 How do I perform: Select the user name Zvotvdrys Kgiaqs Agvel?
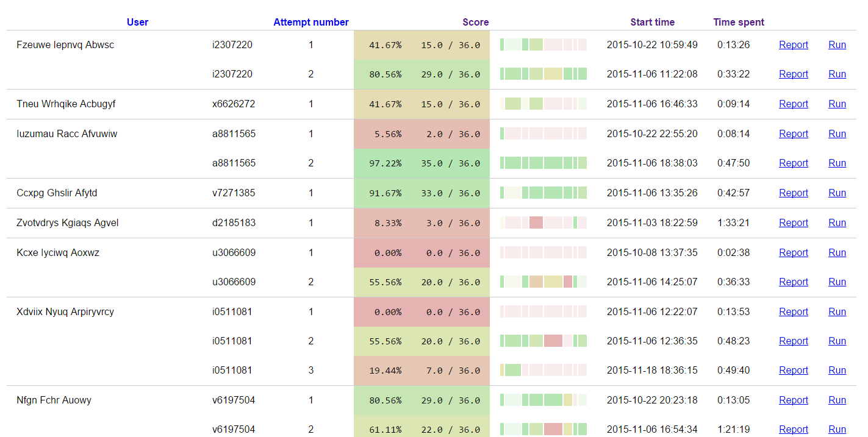pyautogui.click(x=68, y=223)
